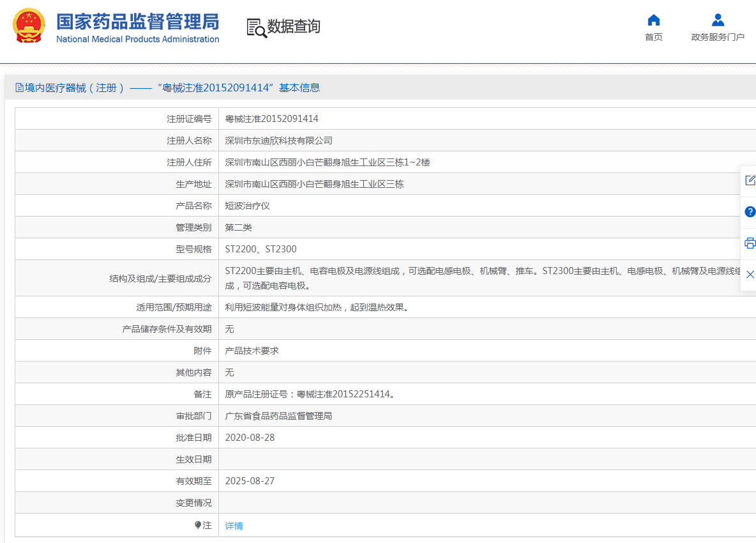Open 政务服务门户 user portal icon
This screenshot has width=756, height=543.
point(718,20)
